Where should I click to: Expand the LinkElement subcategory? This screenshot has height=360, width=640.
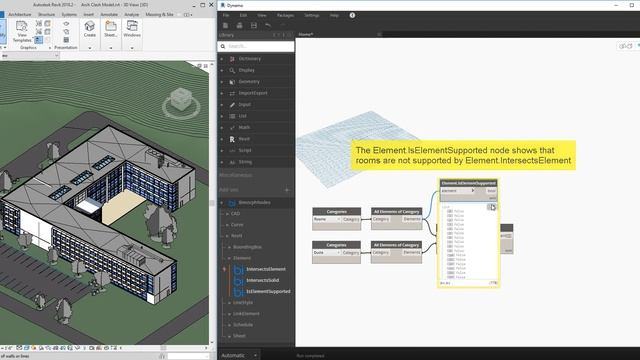click(x=229, y=314)
